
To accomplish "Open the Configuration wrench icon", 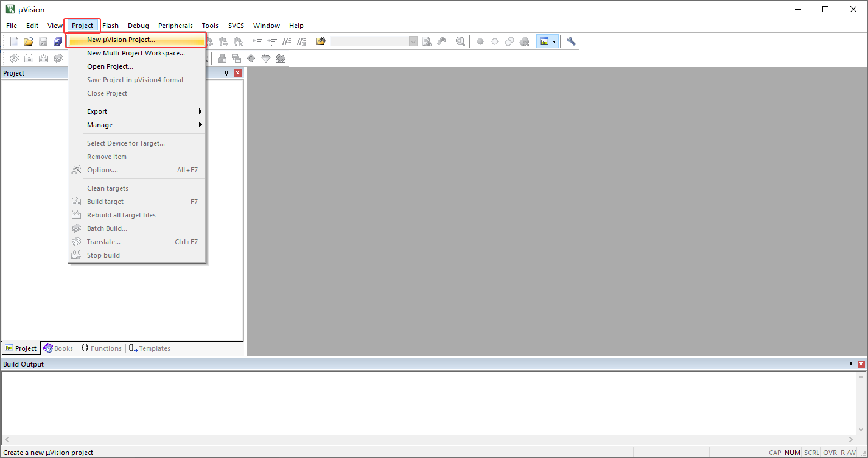I will point(571,41).
